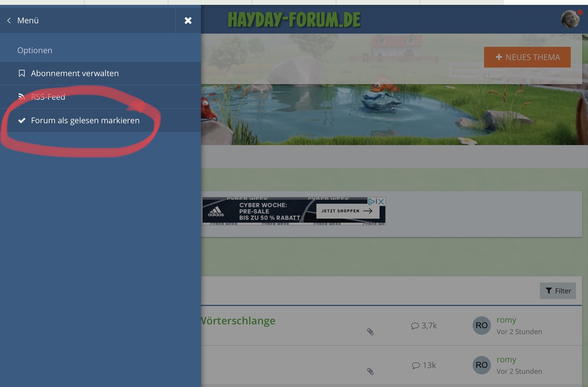Open Abonnement verwalten bookmark entry
Image resolution: width=588 pixels, height=387 pixels.
(75, 73)
